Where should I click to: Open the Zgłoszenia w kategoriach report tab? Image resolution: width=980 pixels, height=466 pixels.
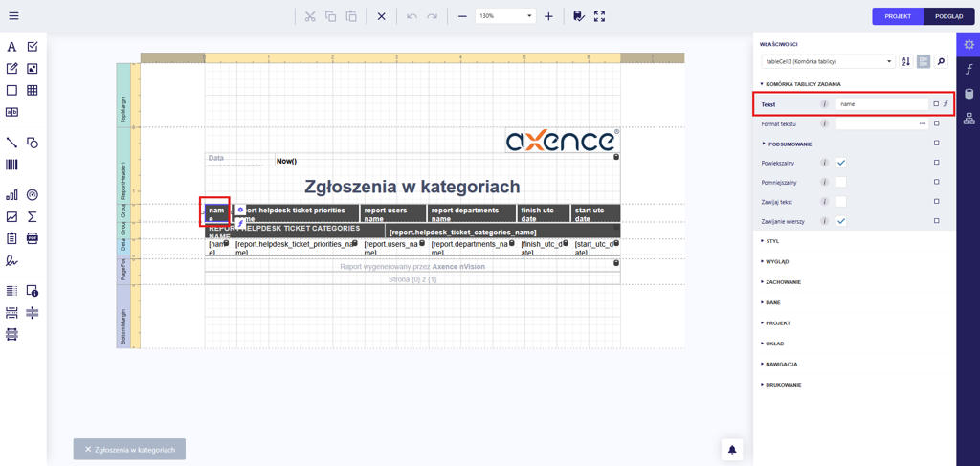129,449
